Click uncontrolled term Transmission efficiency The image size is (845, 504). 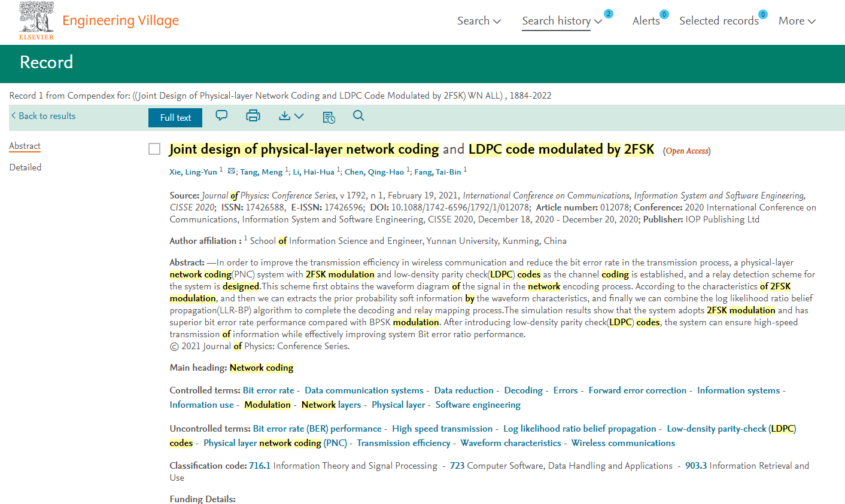(403, 443)
